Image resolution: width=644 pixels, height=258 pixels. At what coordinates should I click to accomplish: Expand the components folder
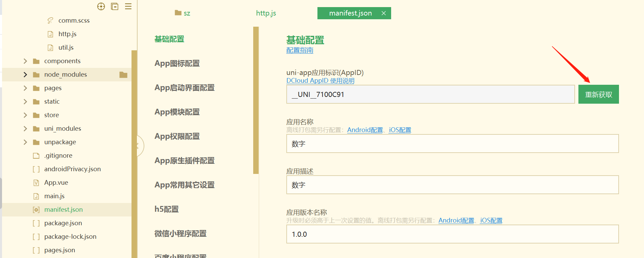25,61
